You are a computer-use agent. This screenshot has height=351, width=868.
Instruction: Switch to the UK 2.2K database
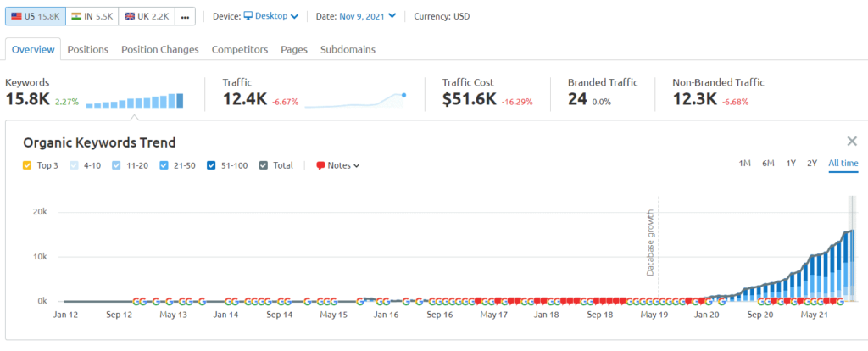point(147,17)
